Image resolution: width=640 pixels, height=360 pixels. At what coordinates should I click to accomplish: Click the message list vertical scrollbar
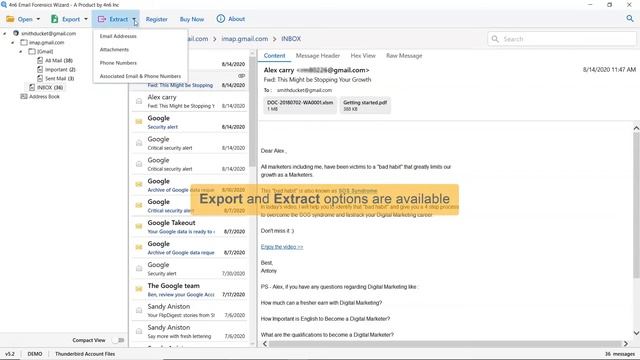pyautogui.click(x=252, y=110)
